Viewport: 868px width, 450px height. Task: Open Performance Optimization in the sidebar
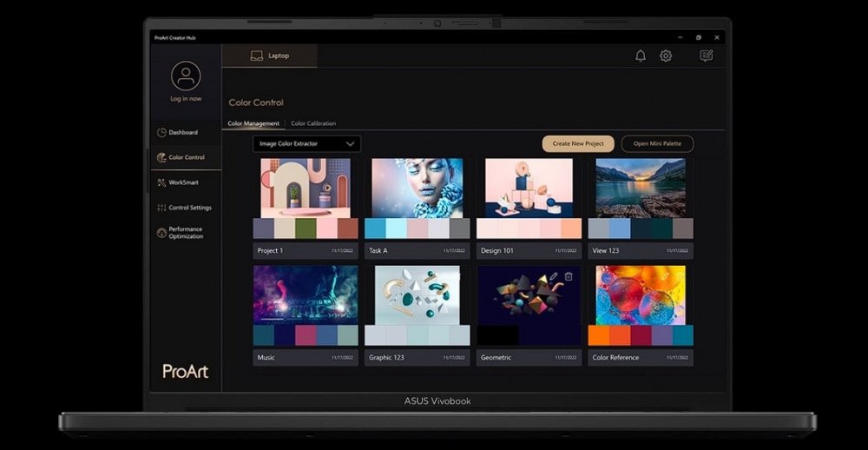coord(185,233)
